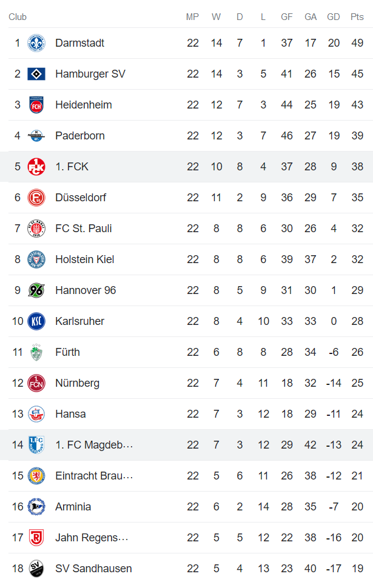Select the 1. FC Magdeburg row name

click(x=93, y=445)
